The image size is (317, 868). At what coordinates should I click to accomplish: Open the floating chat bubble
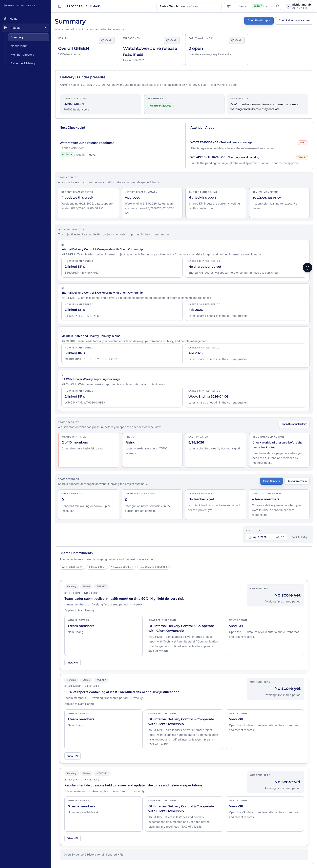307,268
